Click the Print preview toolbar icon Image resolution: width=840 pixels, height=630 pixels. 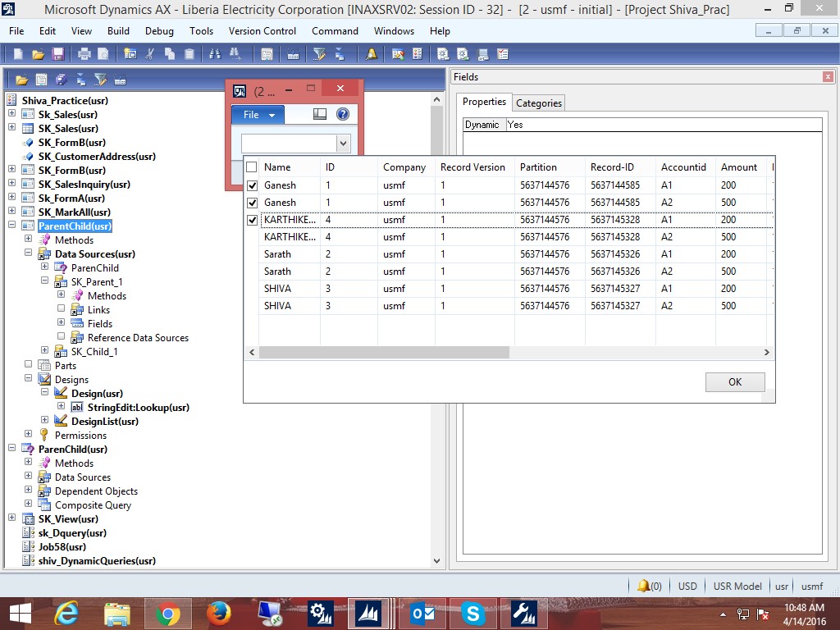[103, 54]
